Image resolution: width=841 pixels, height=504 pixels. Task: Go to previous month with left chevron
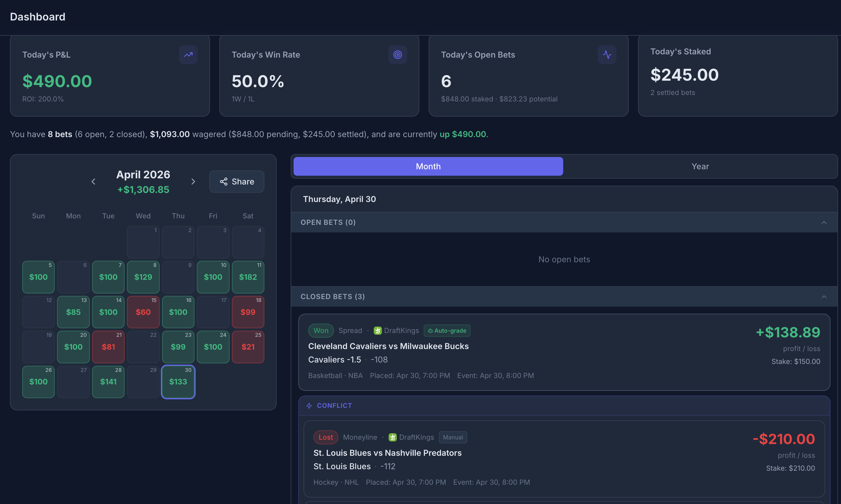coord(93,182)
